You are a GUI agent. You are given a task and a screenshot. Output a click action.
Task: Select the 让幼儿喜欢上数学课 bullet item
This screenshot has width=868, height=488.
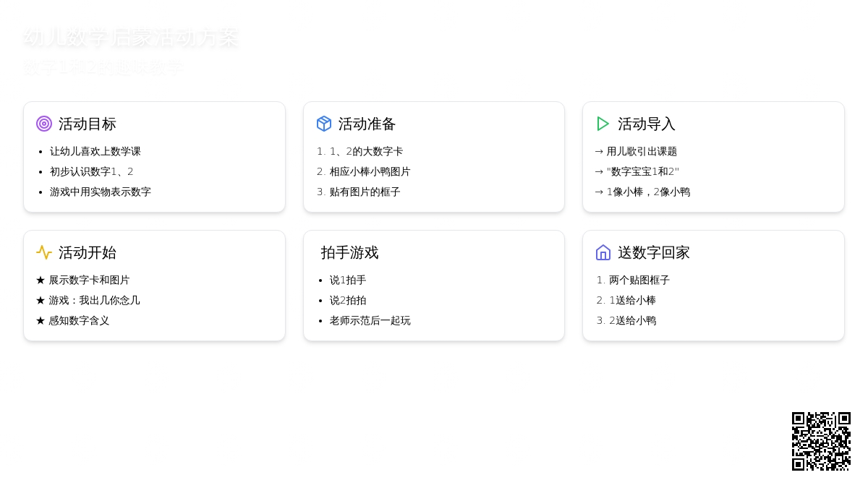coord(95,151)
